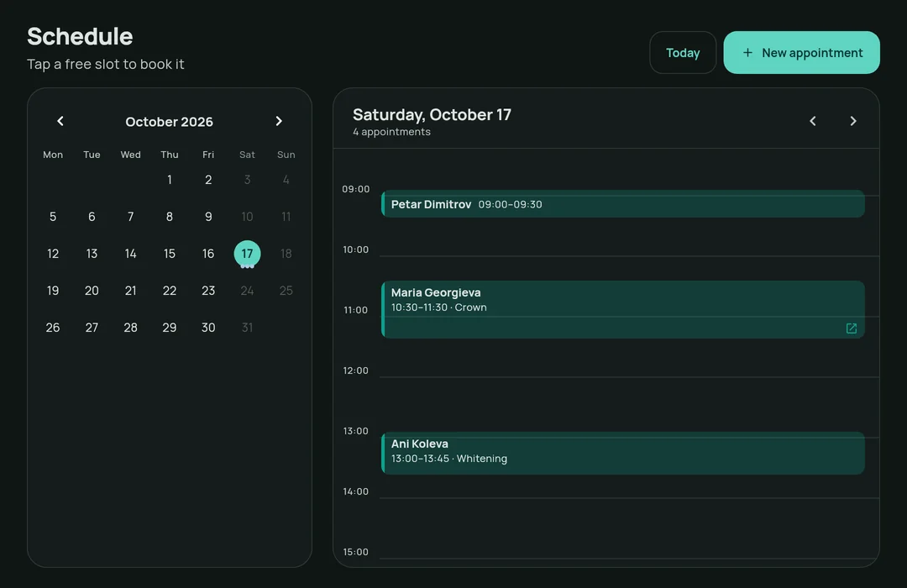This screenshot has height=588, width=907.
Task: Click the 09:00 time label
Action: pos(356,189)
